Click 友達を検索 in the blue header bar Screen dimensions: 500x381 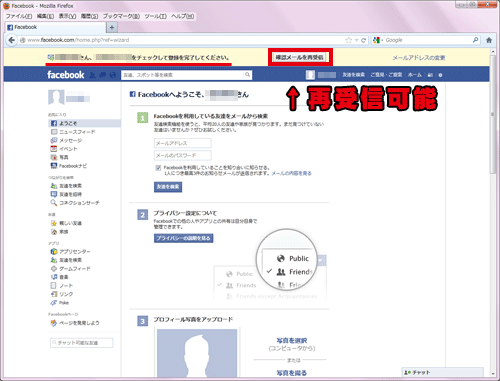353,75
